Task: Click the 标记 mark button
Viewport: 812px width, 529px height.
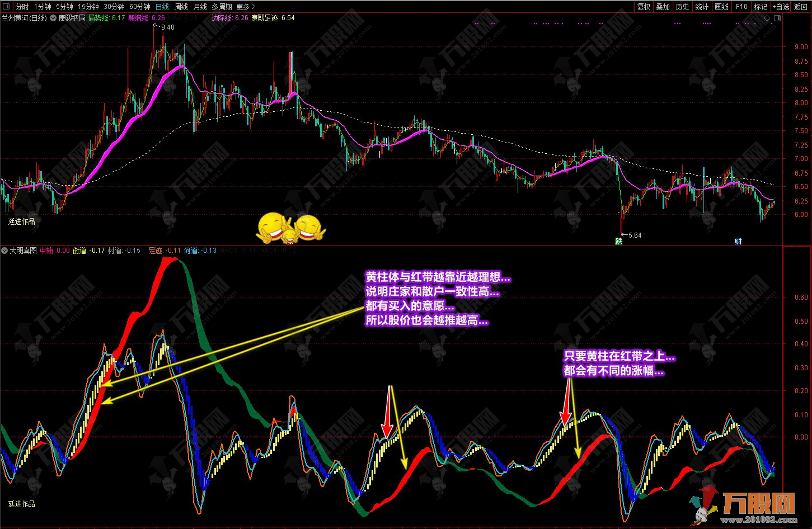Action: [761, 7]
